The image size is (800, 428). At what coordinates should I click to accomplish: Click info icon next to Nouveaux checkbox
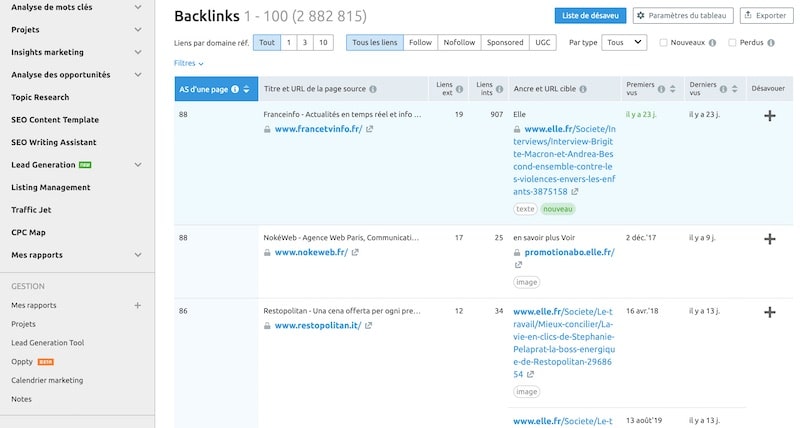click(x=712, y=43)
